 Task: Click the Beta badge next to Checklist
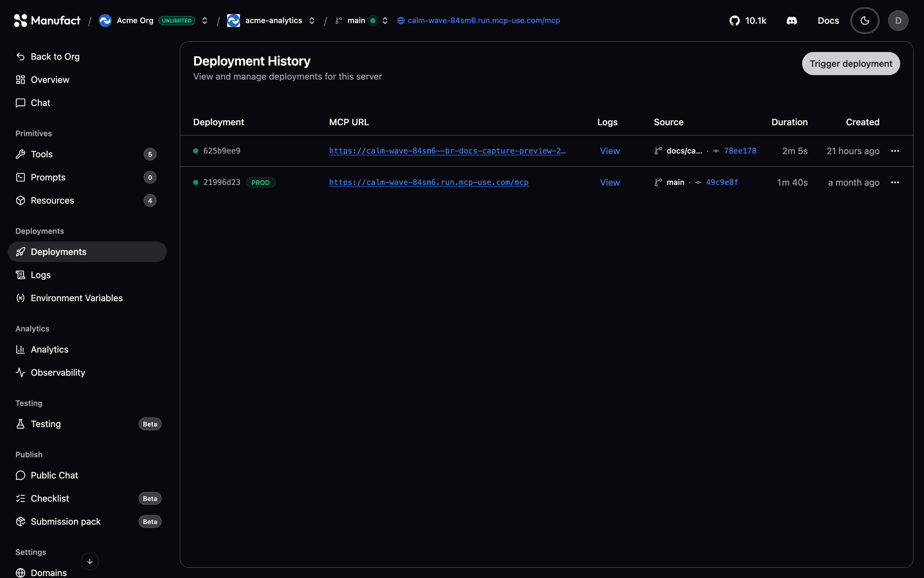click(x=150, y=498)
